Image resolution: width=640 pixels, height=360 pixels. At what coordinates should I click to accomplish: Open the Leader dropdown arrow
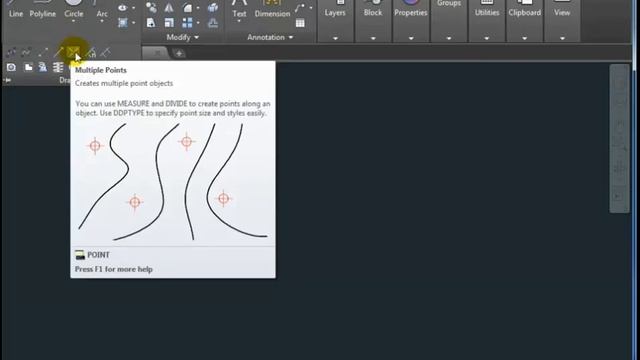pos(311,8)
